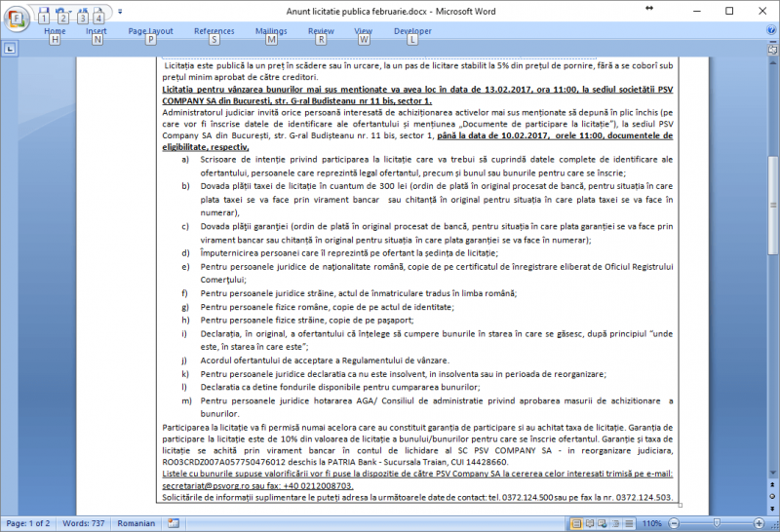Click the 110% zoom level button
Image resolution: width=780 pixels, height=532 pixels.
tap(651, 523)
